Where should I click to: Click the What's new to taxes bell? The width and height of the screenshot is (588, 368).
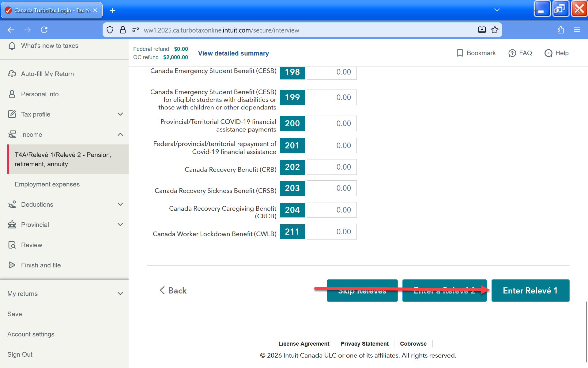[x=12, y=46]
